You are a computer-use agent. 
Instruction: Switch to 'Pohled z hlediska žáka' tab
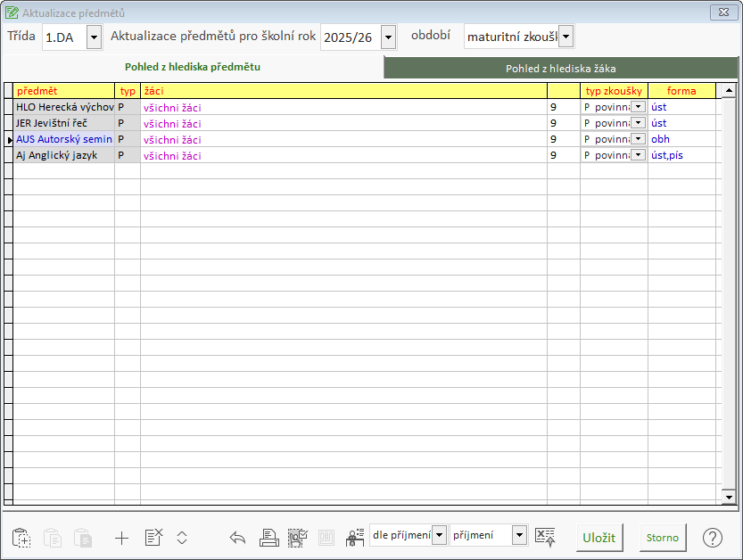[x=560, y=68]
